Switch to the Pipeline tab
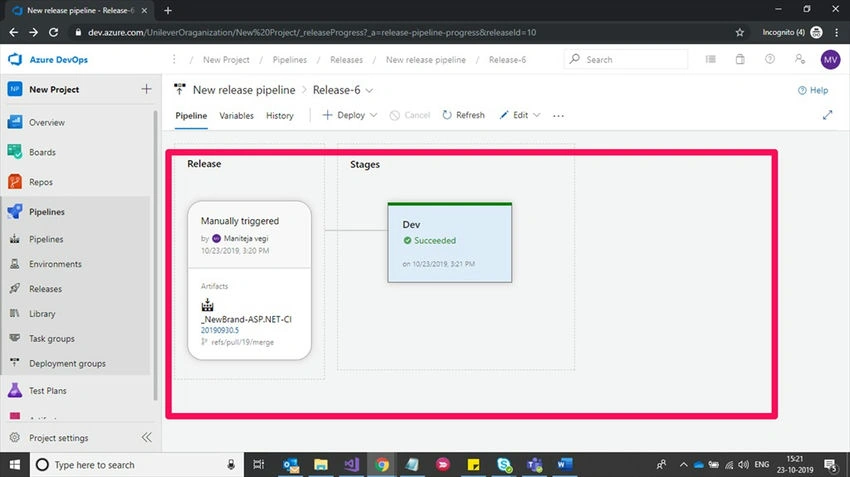 [x=191, y=115]
